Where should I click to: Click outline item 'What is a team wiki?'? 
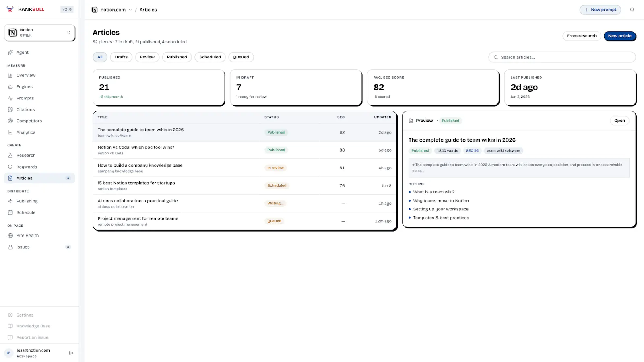point(434,192)
